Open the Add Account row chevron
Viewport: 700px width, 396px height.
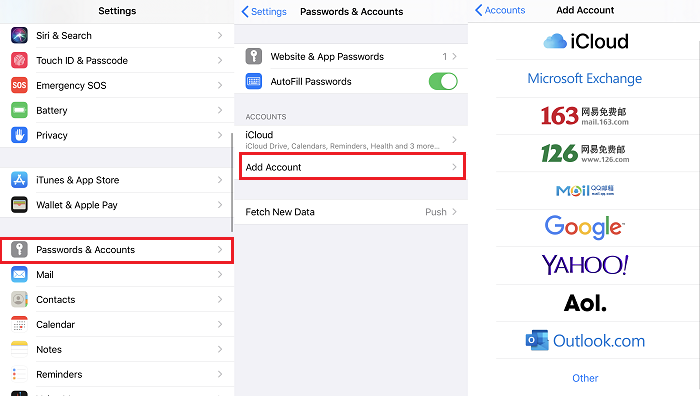[x=454, y=167]
